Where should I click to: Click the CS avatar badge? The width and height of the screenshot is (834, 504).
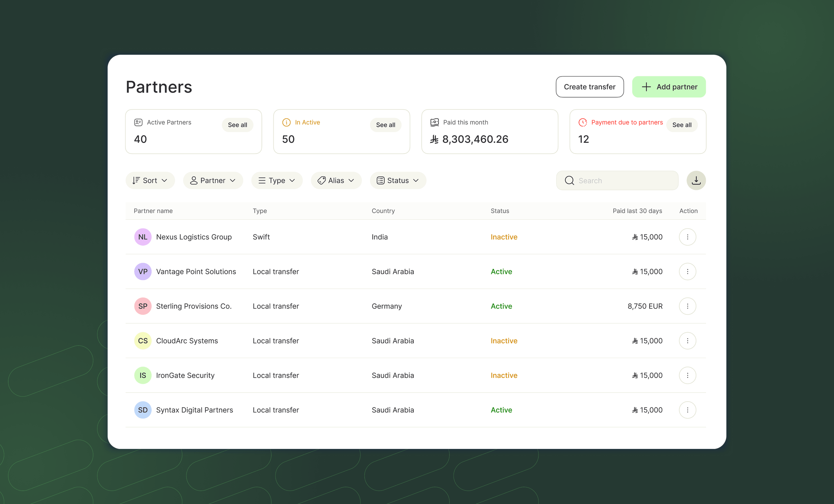pos(143,341)
